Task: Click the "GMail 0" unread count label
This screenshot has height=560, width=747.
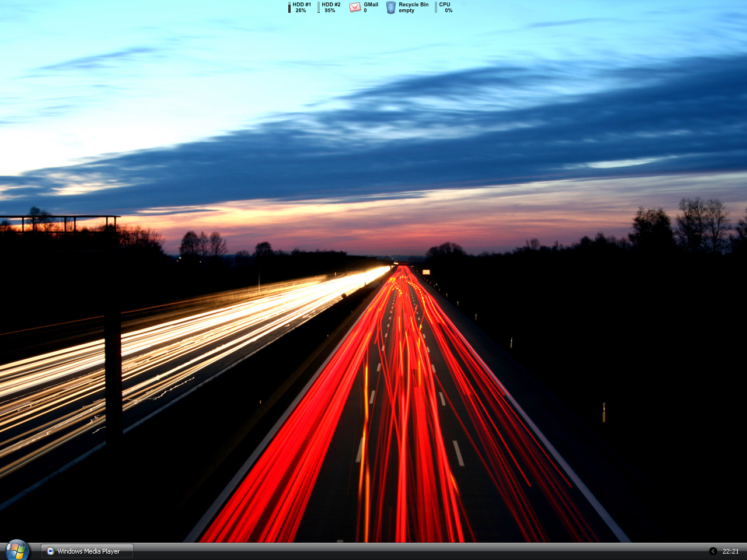Action: [371, 7]
